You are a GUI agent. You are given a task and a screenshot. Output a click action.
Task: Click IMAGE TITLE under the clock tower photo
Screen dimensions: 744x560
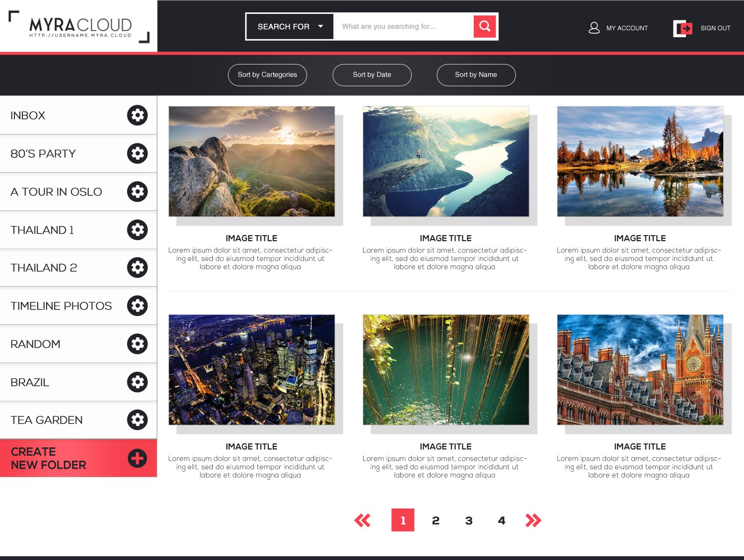coord(640,447)
